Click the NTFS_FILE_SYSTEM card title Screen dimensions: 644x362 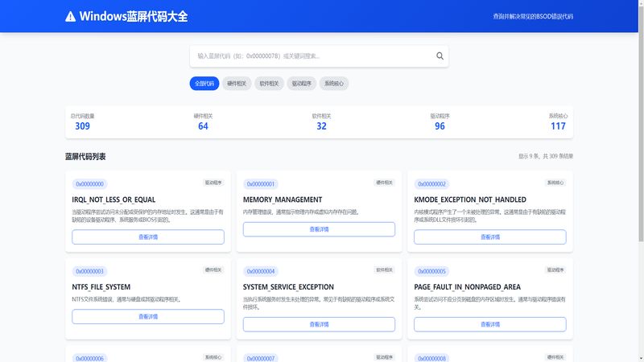tap(101, 286)
